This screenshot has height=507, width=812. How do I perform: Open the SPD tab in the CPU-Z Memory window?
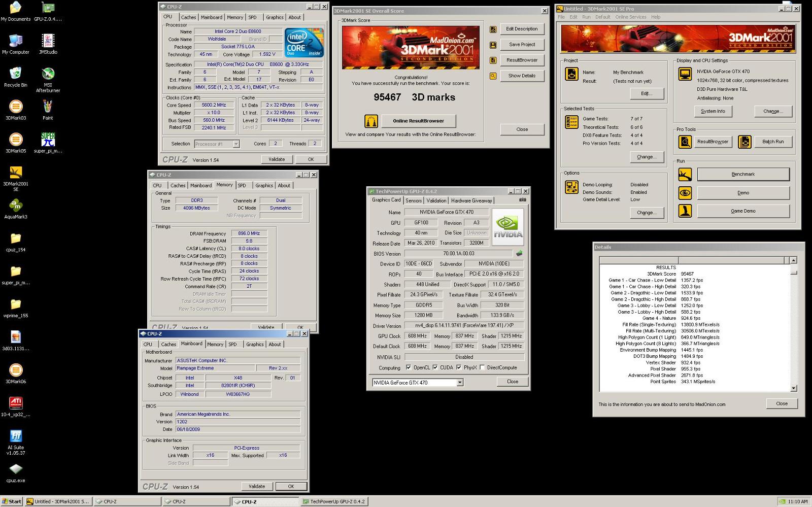pyautogui.click(x=242, y=186)
